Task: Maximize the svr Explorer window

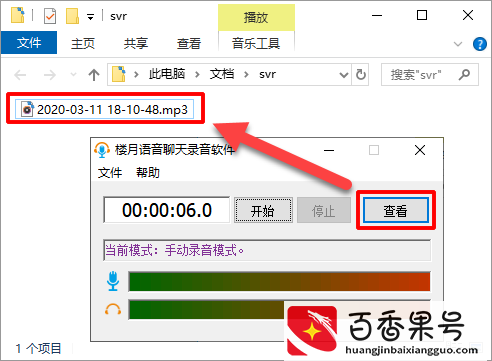Action: 422,15
